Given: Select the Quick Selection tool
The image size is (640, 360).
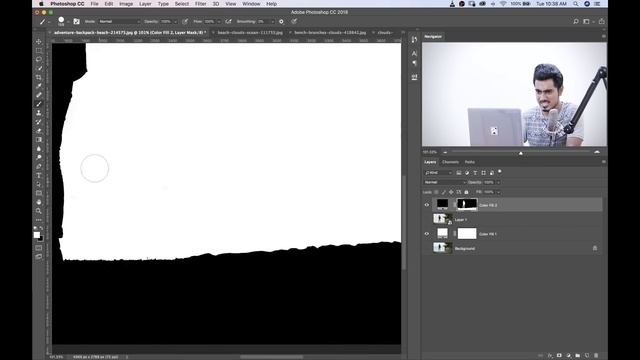Looking at the screenshot, I should [39, 69].
